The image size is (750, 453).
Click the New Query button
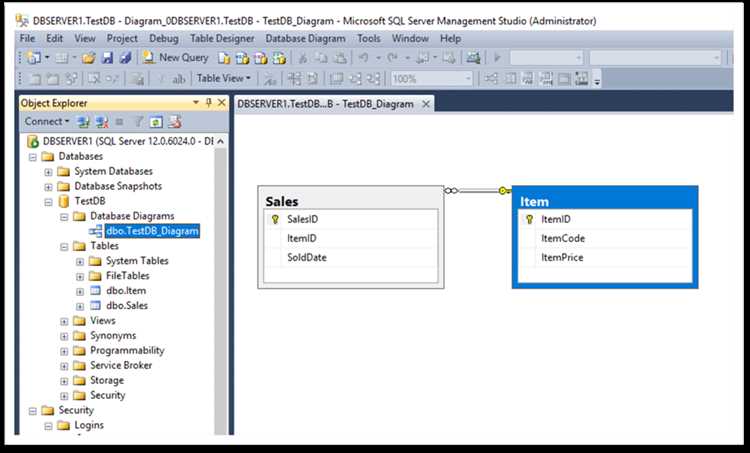[x=176, y=57]
